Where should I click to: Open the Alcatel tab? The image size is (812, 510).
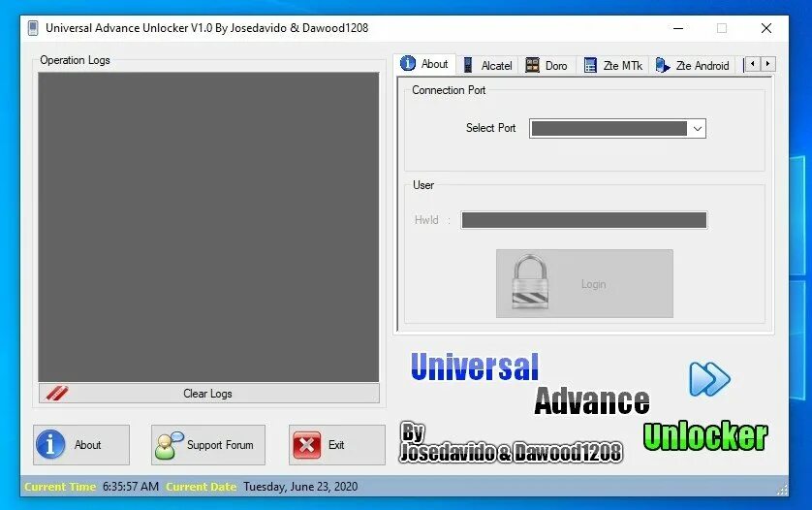pos(486,65)
